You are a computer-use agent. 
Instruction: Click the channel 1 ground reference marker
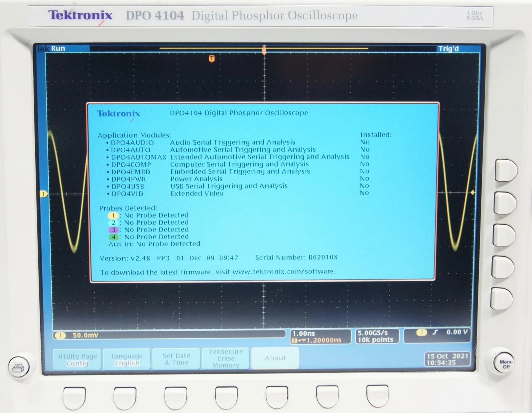(x=43, y=194)
